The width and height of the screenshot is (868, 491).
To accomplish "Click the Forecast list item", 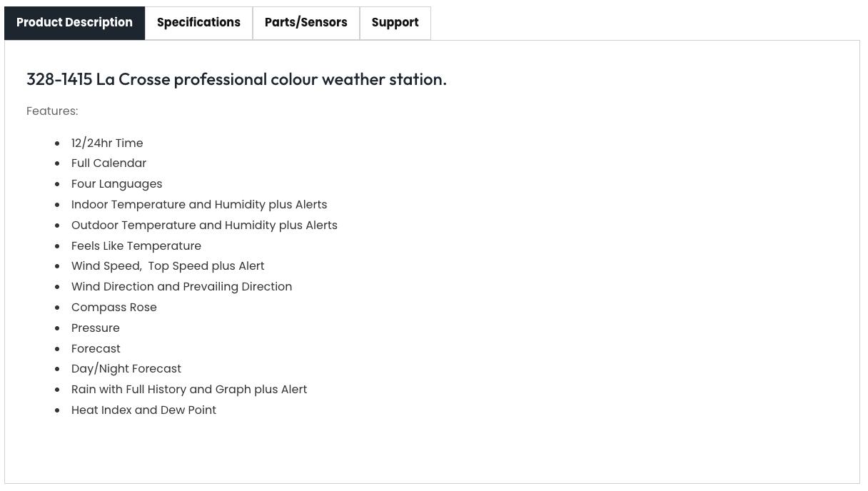I will click(96, 349).
